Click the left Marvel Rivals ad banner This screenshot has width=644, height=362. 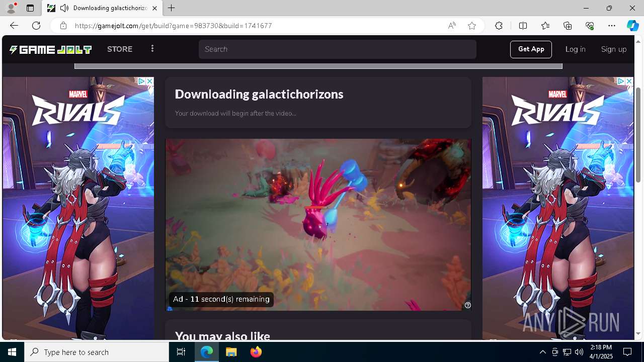click(78, 208)
